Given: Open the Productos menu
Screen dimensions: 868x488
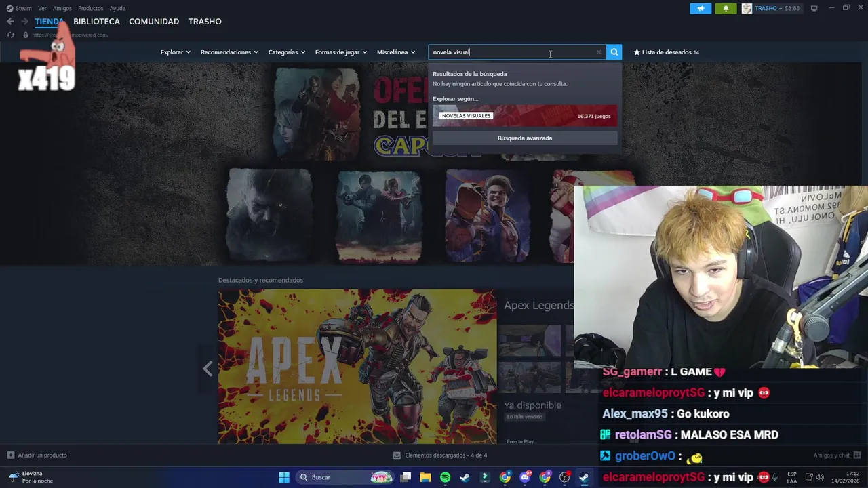Looking at the screenshot, I should [x=91, y=8].
